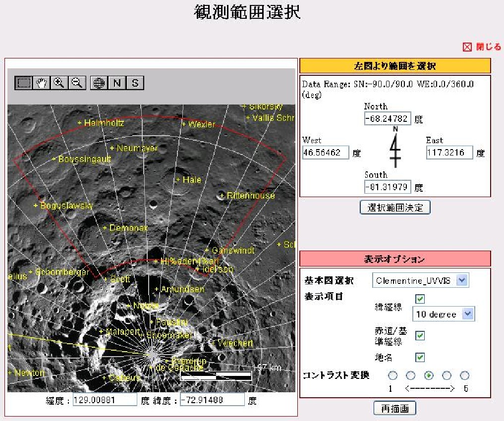Click the East longitude input field
The width and height of the screenshot is (504, 421).
[449, 152]
